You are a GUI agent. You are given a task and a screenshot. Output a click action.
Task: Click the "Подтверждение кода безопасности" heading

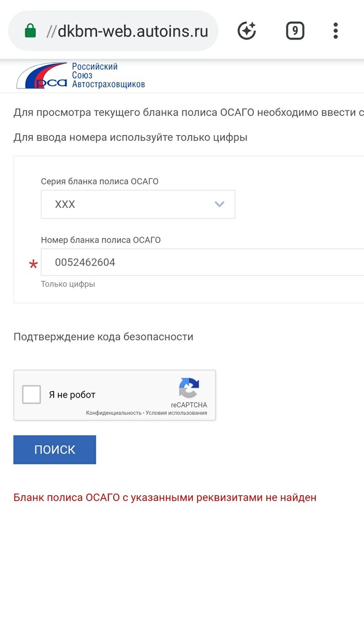(x=103, y=337)
